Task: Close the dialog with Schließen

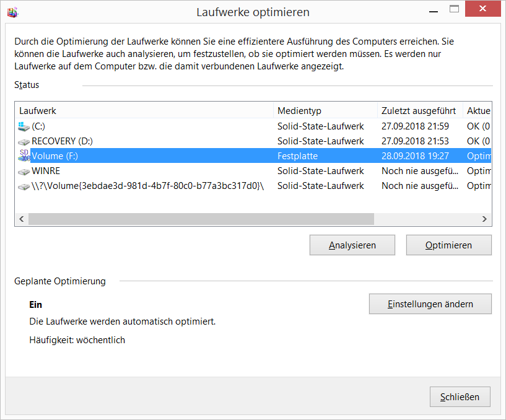Action: 460,396
